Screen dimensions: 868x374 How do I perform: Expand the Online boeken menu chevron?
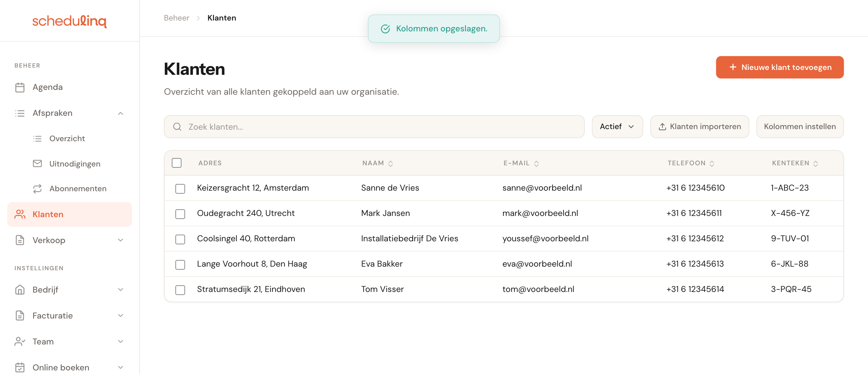(121, 367)
